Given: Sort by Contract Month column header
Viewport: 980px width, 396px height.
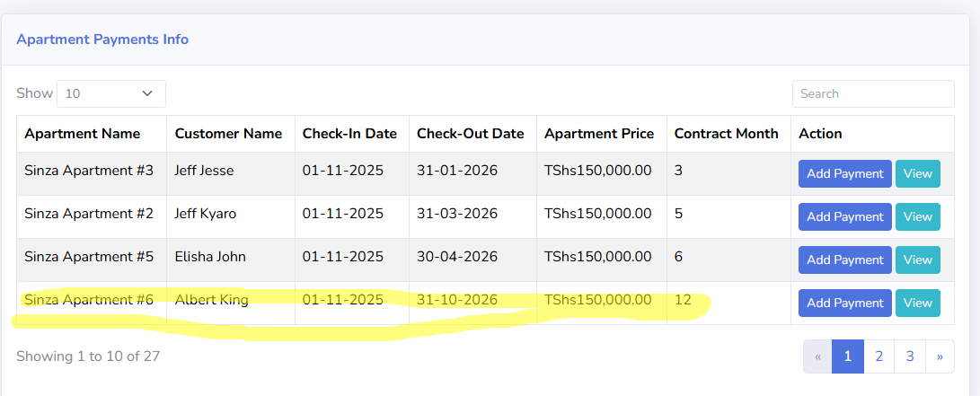Looking at the screenshot, I should (x=726, y=134).
